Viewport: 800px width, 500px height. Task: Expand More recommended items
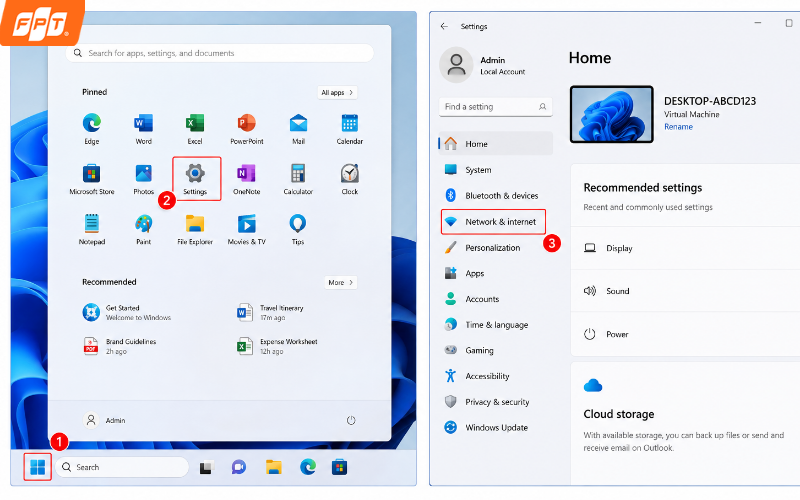(341, 282)
